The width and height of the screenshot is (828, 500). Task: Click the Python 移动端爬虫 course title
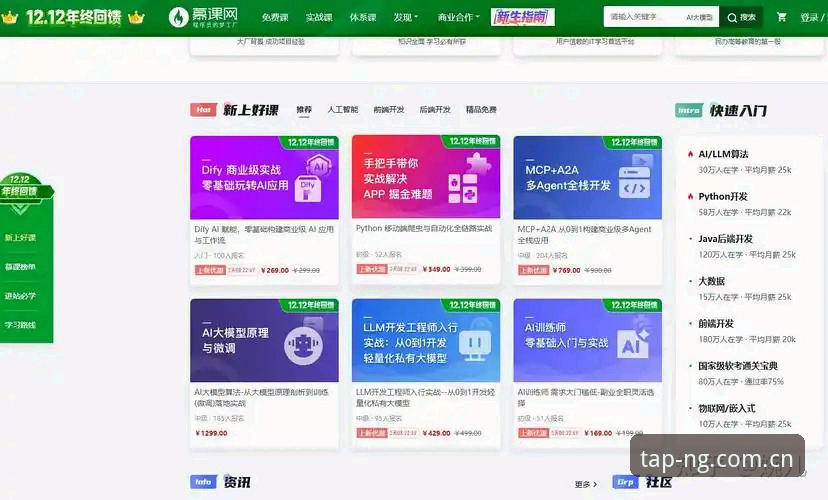(x=424, y=228)
